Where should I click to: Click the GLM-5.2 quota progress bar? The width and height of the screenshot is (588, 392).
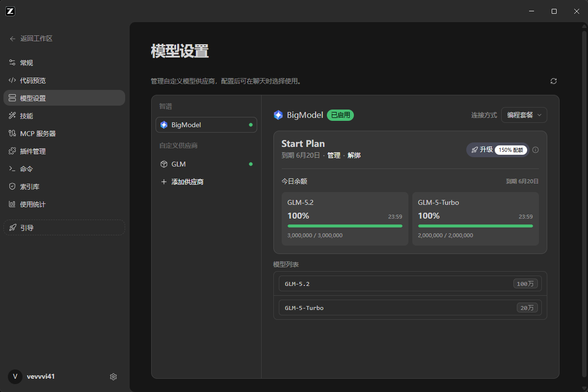point(345,226)
